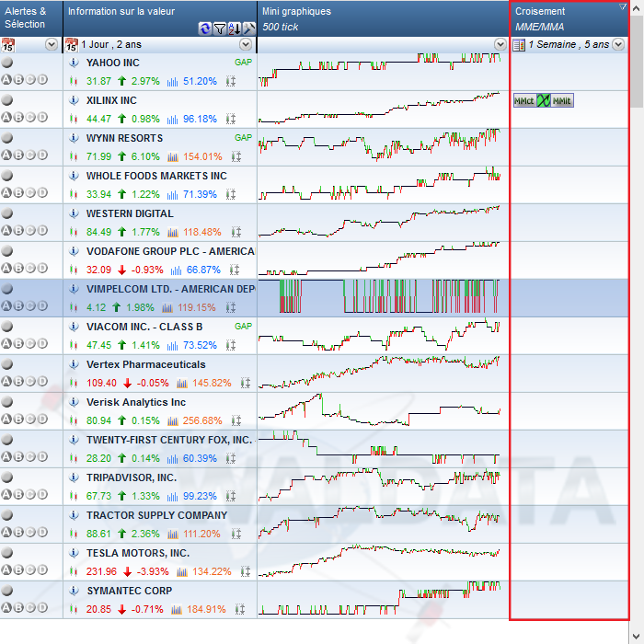Open the VIMPELCOM mini chart
Screen dimensions: 644x644
pos(379,296)
